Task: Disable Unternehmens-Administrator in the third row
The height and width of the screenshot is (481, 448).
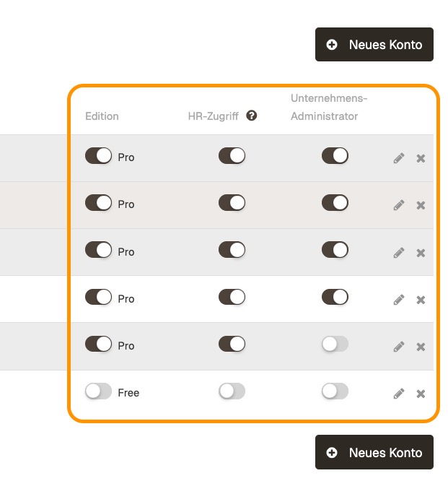Action: pyautogui.click(x=335, y=251)
